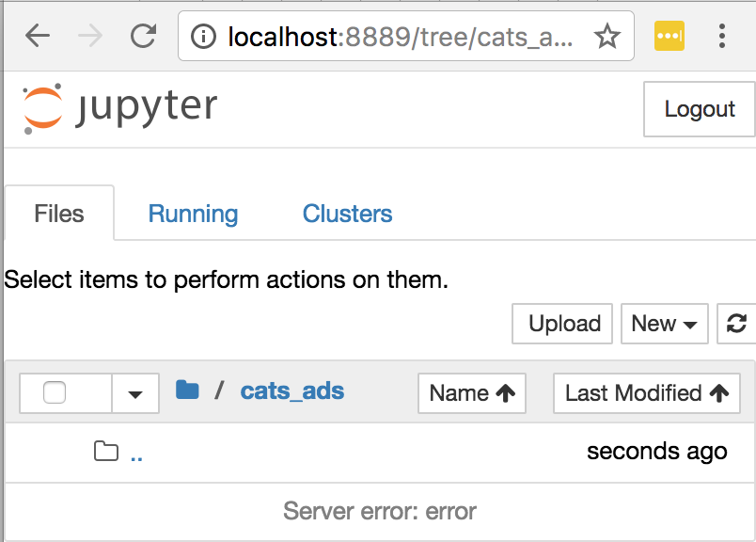Sort files by Last Modified

tap(646, 392)
